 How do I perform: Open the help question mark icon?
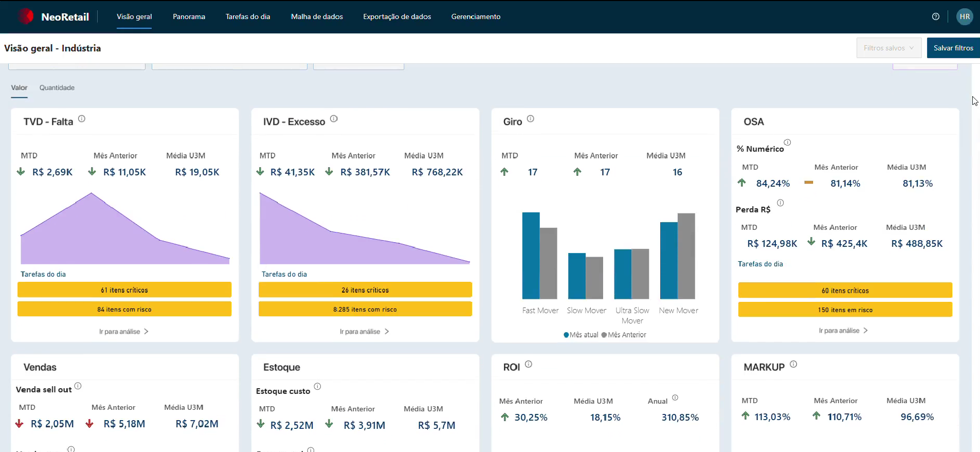(936, 16)
